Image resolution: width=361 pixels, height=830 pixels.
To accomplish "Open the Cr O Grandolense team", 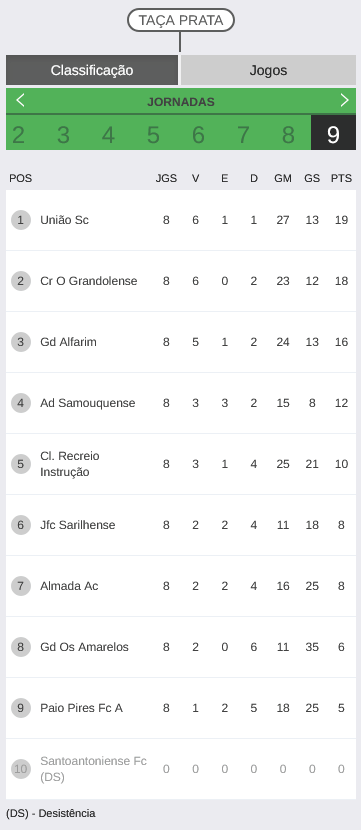I will coord(88,281).
